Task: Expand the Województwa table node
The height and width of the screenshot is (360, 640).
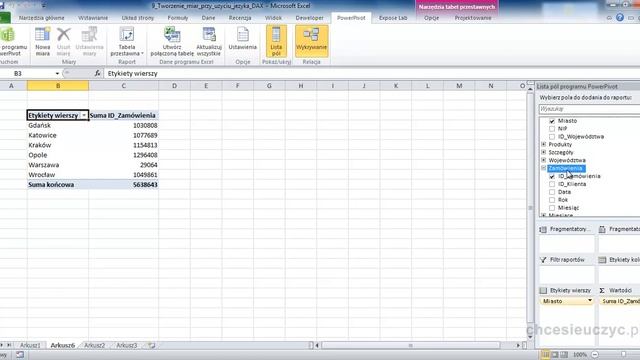Action: pos(544,160)
